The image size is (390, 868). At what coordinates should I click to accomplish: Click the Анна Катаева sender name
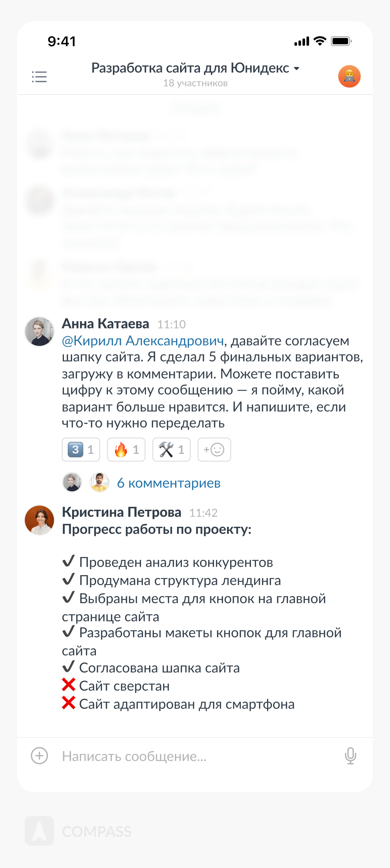pyautogui.click(x=105, y=324)
